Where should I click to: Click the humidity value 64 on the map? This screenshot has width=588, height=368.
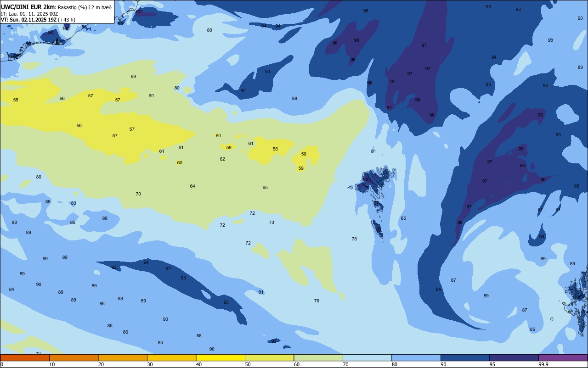point(192,186)
